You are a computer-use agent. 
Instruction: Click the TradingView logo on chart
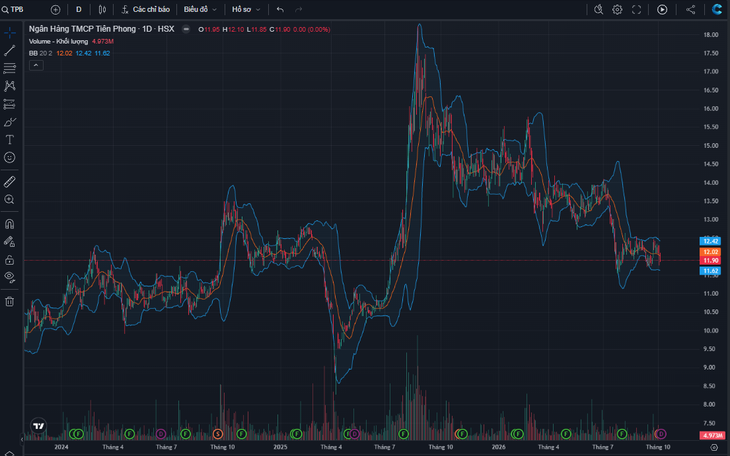pyautogui.click(x=39, y=426)
